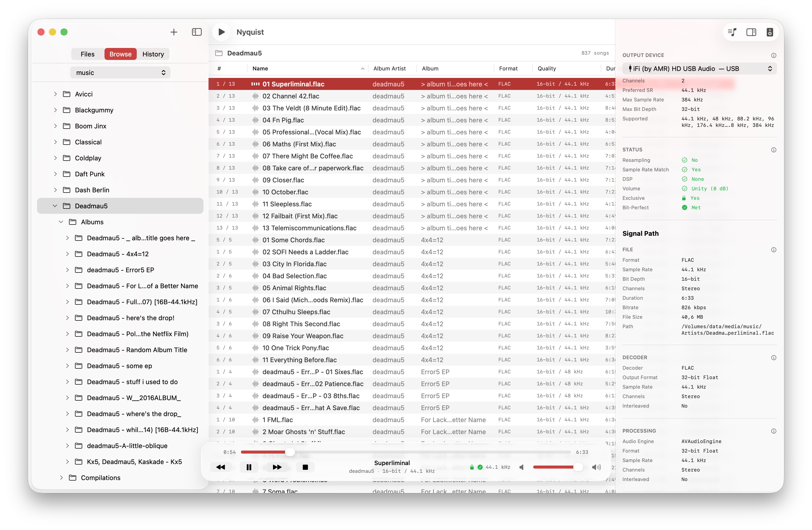Click the File section info icon
This screenshot has width=812, height=530.
(x=774, y=250)
